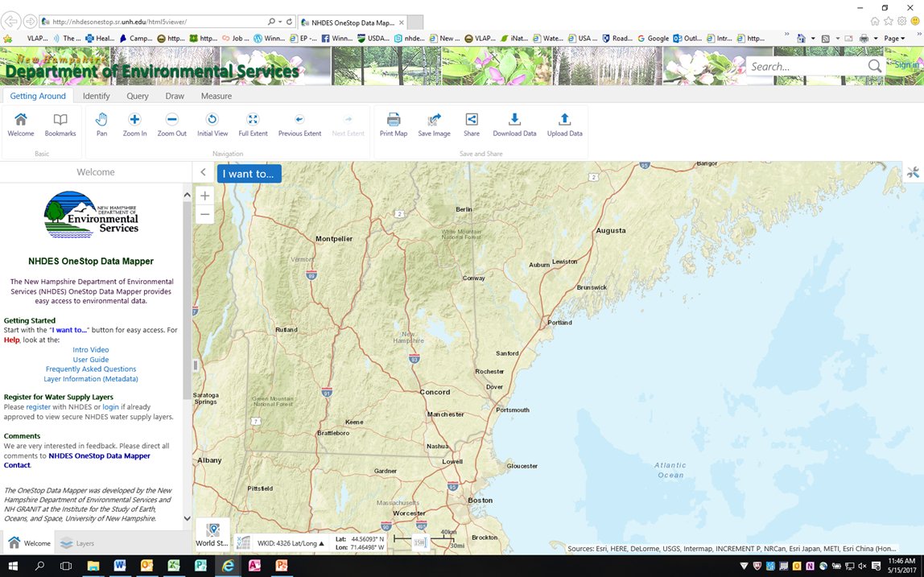Open Frequently Asked Questions link
Viewport: 924px width, 577px height.
pos(91,369)
